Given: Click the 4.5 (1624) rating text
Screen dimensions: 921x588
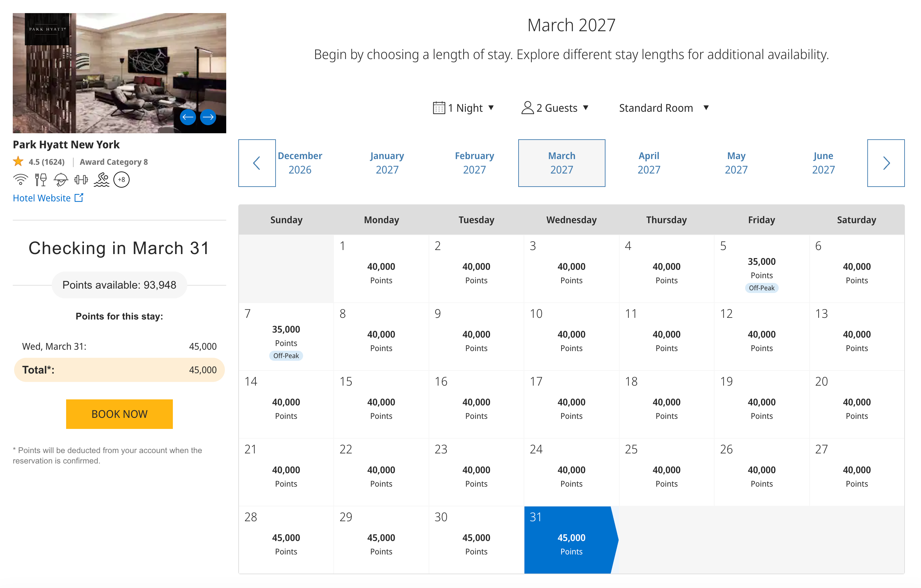Looking at the screenshot, I should [x=47, y=162].
